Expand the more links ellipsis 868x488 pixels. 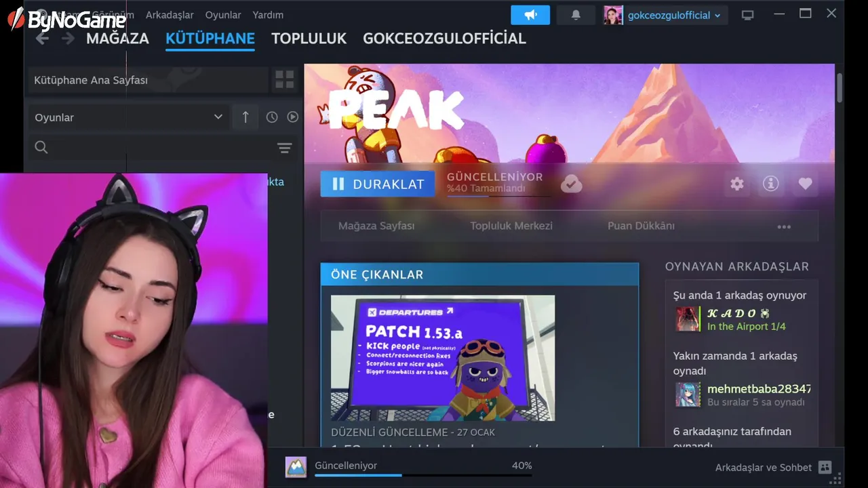click(784, 227)
